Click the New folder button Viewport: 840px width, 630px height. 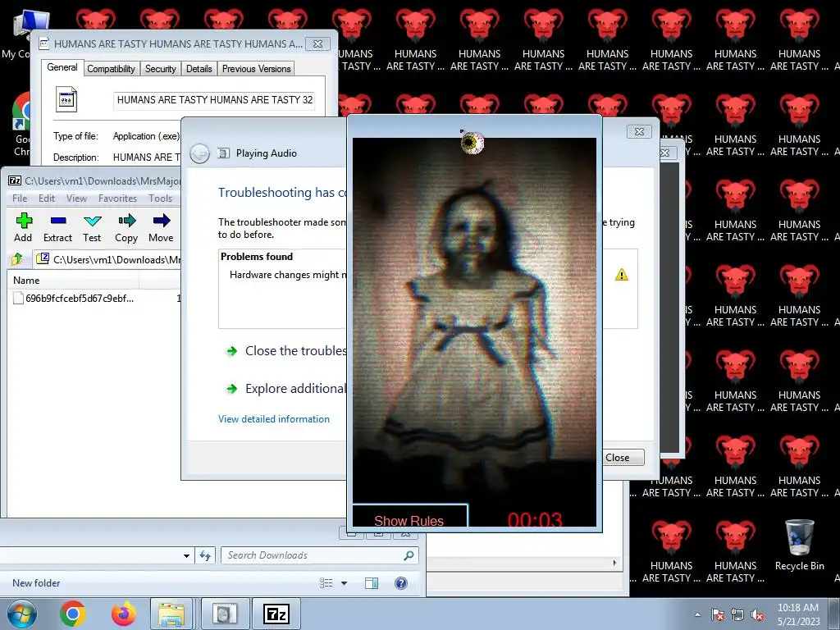(x=36, y=583)
